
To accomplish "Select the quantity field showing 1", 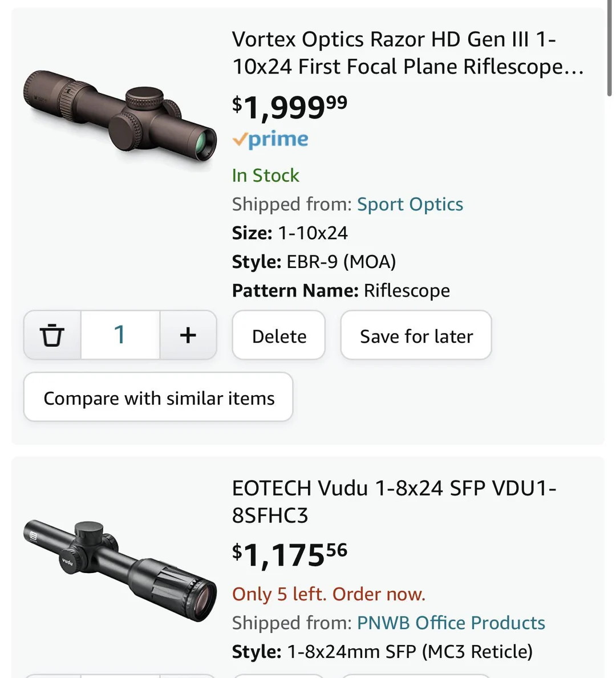I will pos(120,335).
